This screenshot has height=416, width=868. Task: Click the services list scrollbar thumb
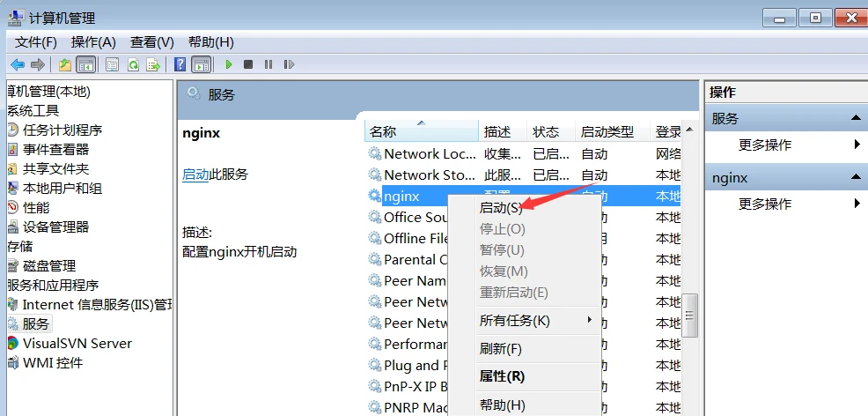pyautogui.click(x=689, y=316)
